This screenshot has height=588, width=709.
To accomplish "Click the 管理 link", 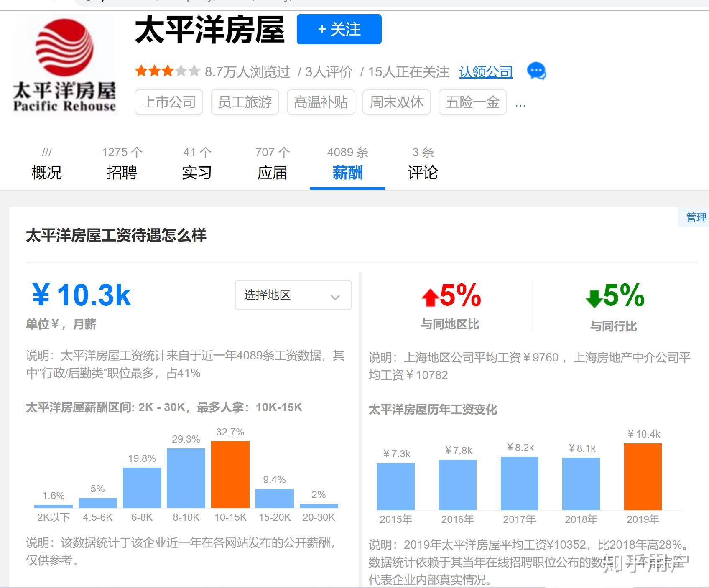I will click(696, 217).
